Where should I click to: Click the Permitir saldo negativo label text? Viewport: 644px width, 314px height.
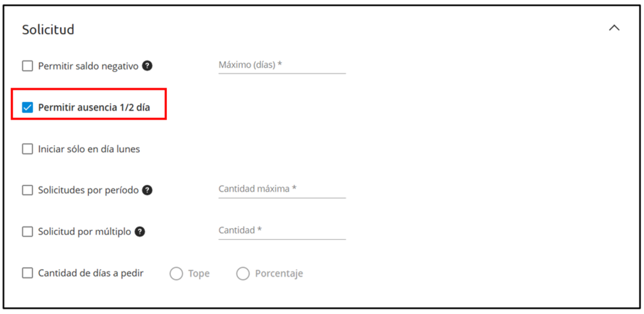pyautogui.click(x=88, y=66)
